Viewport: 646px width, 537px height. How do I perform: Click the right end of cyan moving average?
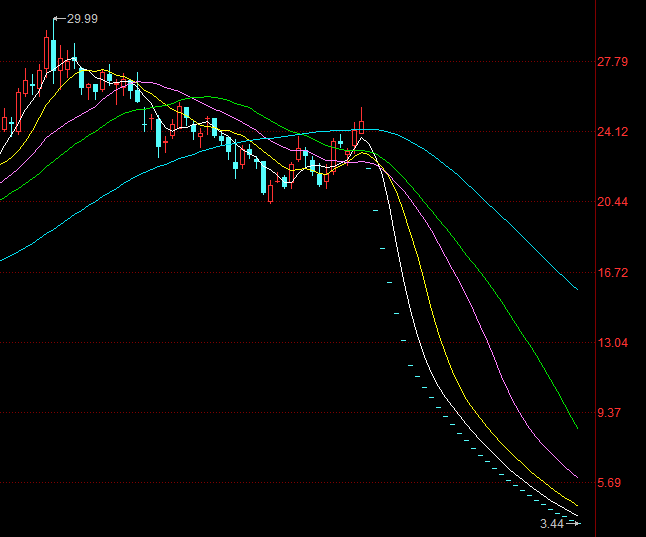point(577,290)
